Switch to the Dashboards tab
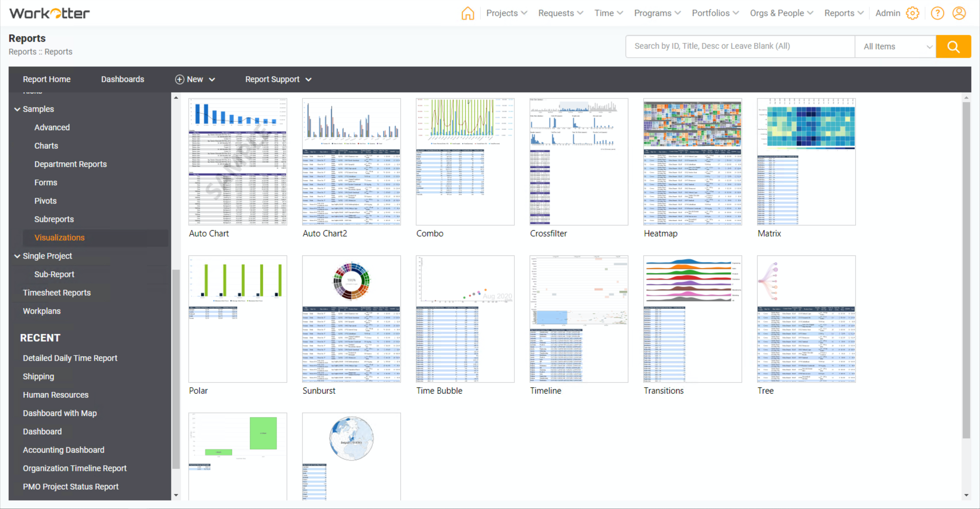Viewport: 980px width, 509px height. click(123, 80)
